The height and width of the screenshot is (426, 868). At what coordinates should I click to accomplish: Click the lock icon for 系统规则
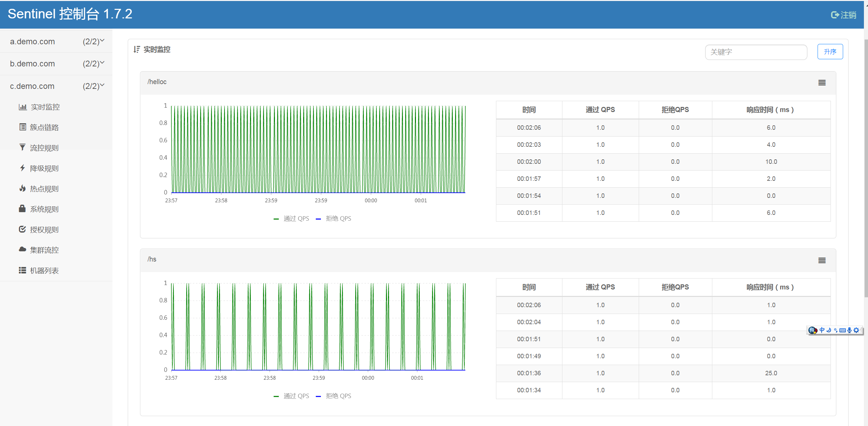pos(22,209)
